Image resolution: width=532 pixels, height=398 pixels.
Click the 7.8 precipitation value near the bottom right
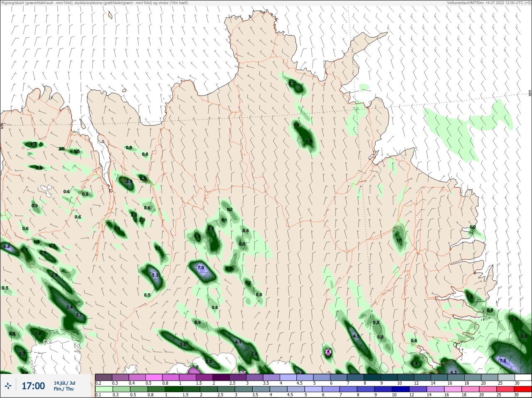coord(502,361)
